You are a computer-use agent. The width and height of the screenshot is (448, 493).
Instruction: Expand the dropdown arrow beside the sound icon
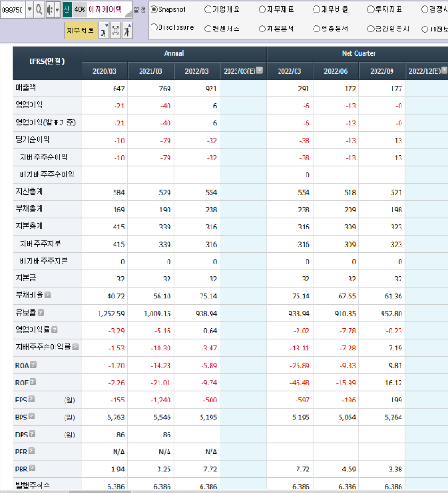tap(57, 10)
